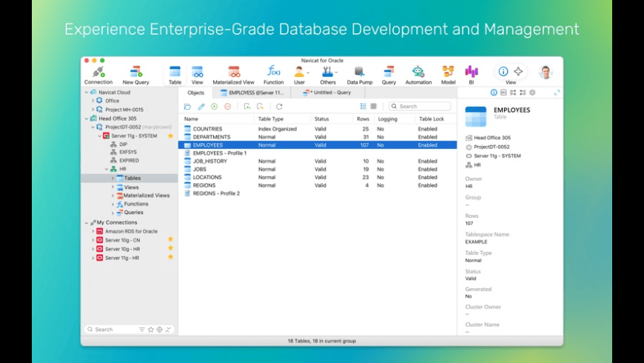The height and width of the screenshot is (363, 644).
Task: Expand the Office project node
Action: coord(93,101)
